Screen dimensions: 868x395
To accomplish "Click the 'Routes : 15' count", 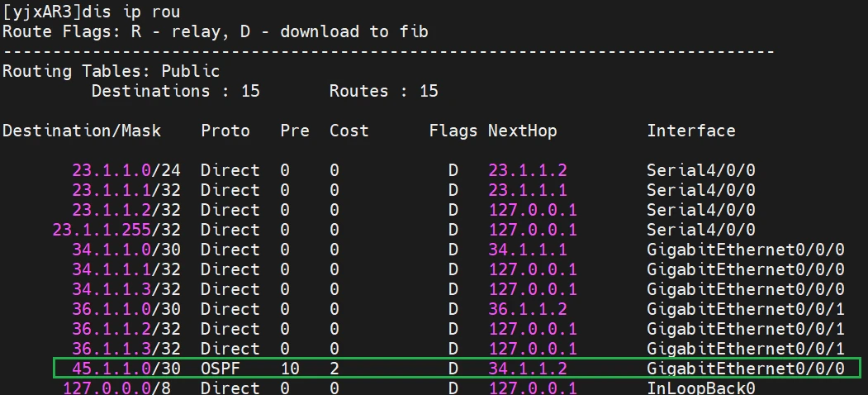I will click(383, 91).
